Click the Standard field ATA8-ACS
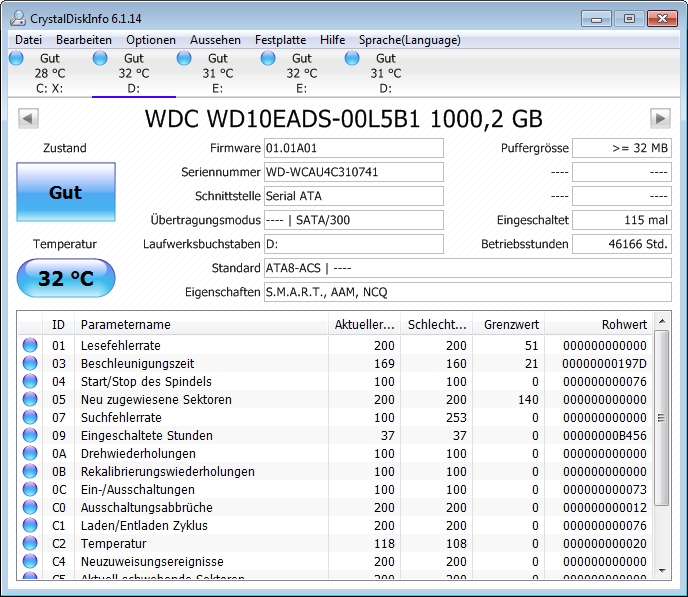 tap(468, 268)
